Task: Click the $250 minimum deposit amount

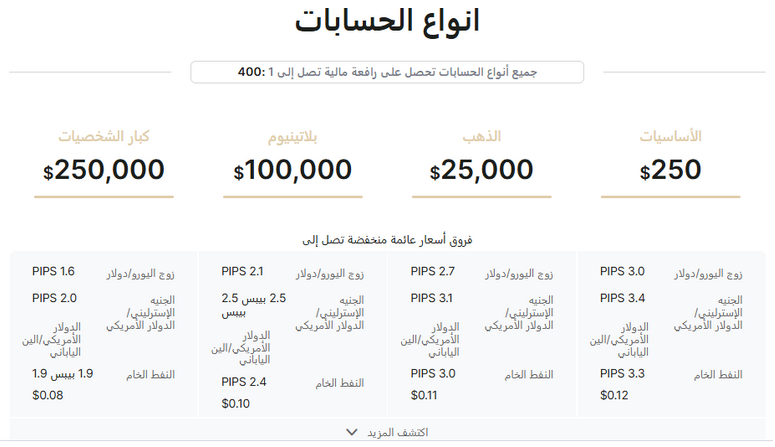Action: (x=670, y=170)
